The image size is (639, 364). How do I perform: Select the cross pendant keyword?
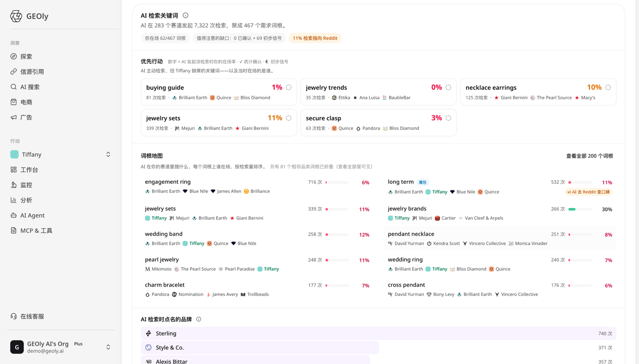406,285
